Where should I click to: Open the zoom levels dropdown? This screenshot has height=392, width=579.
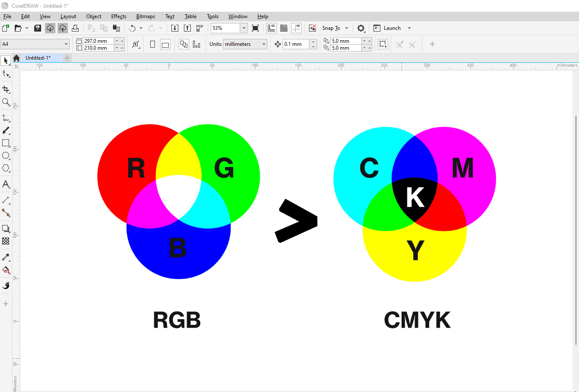pos(243,28)
